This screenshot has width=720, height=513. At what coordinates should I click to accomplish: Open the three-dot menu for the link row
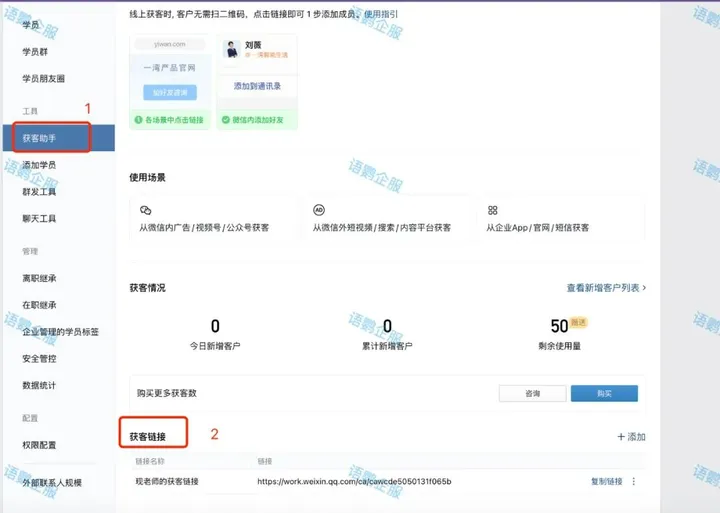point(634,481)
